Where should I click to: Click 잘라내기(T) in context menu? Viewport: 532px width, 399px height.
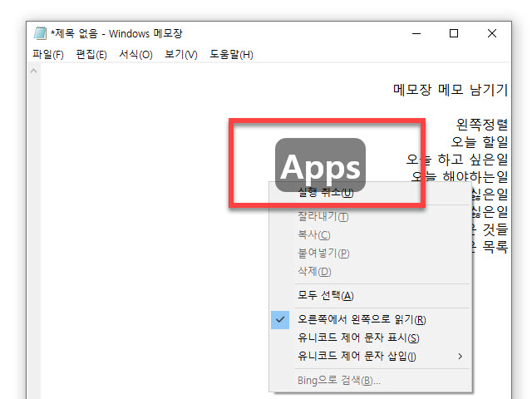370,216
